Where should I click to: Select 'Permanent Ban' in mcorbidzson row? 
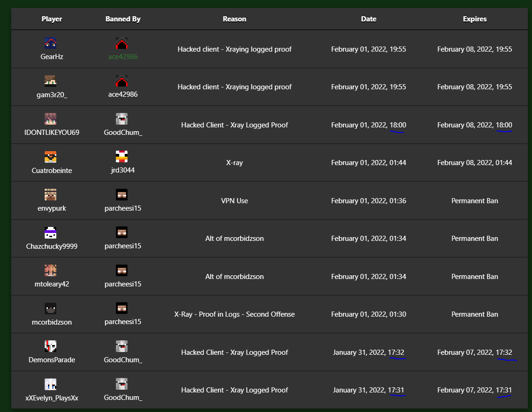click(475, 314)
